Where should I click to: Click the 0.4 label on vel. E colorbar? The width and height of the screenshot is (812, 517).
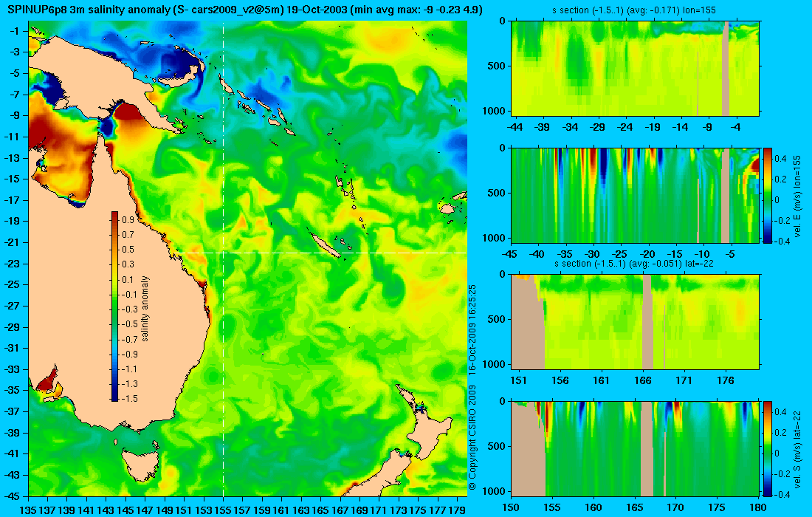pyautogui.click(x=780, y=158)
